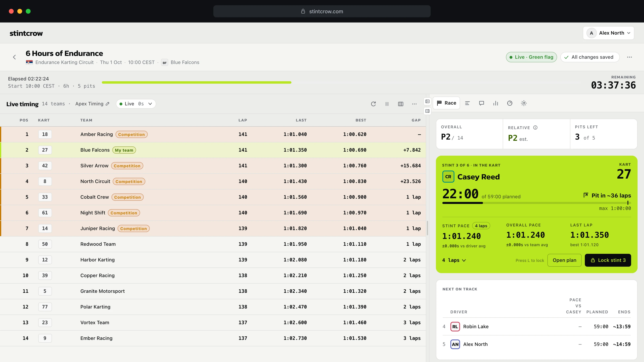Click the 4 laps stint pace pill
The height and width of the screenshot is (362, 644).
[481, 226]
